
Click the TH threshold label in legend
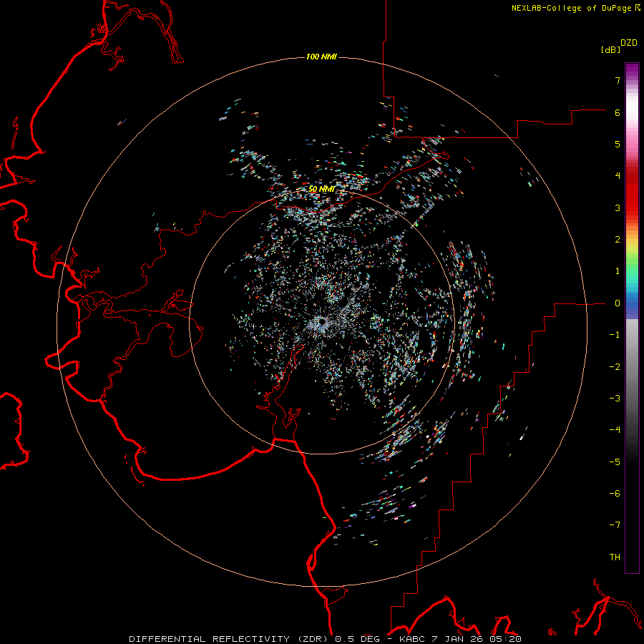[615, 557]
